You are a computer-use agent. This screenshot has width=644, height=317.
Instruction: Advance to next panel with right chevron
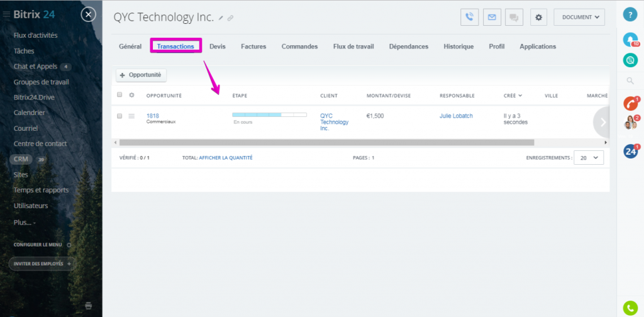(602, 122)
